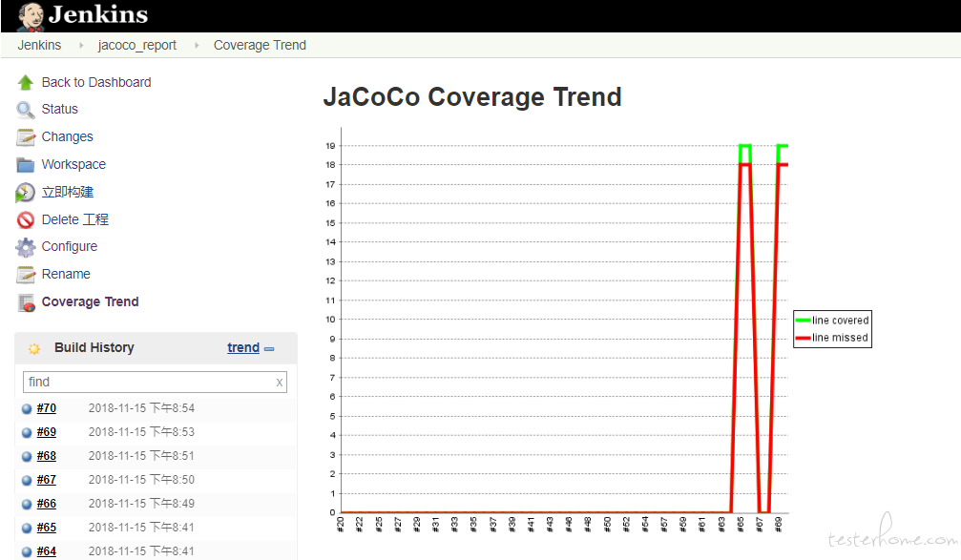This screenshot has width=961, height=560.
Task: Open the Status page link
Action: (x=59, y=109)
